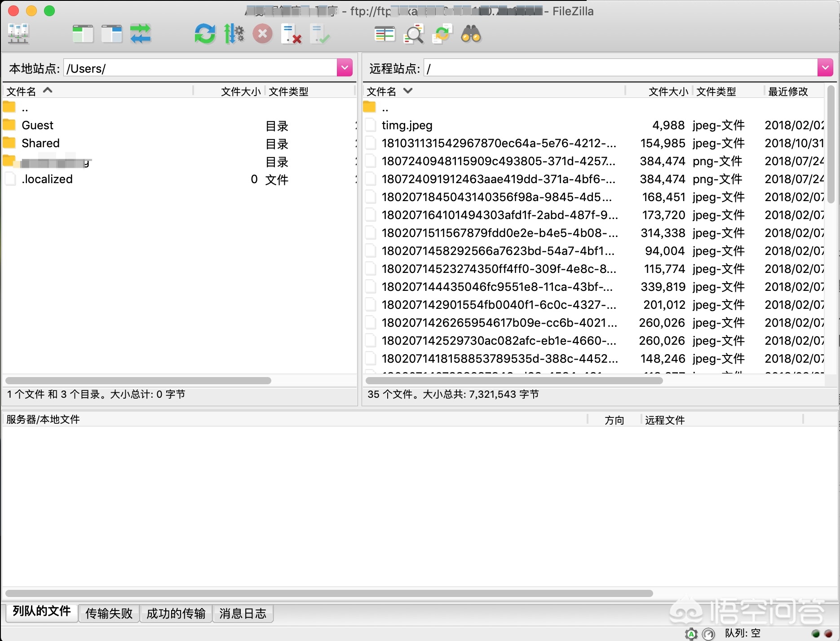This screenshot has width=840, height=641.
Task: Select remote file 1802071511567879fdd0e2e-b4e5-4b08
Action: 593,233
